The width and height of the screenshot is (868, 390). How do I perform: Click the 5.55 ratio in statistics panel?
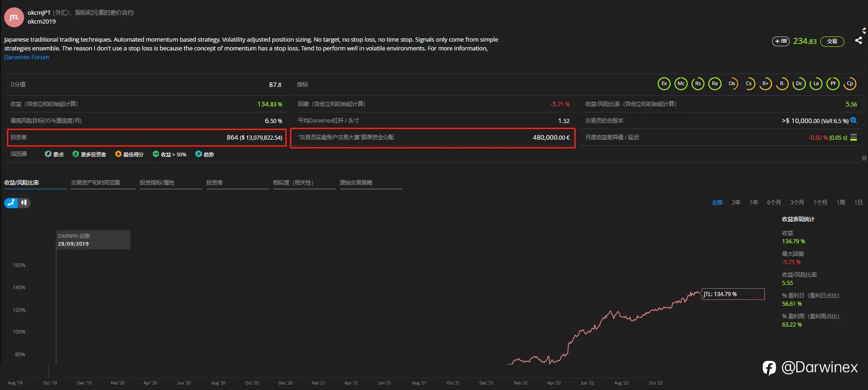coord(787,283)
